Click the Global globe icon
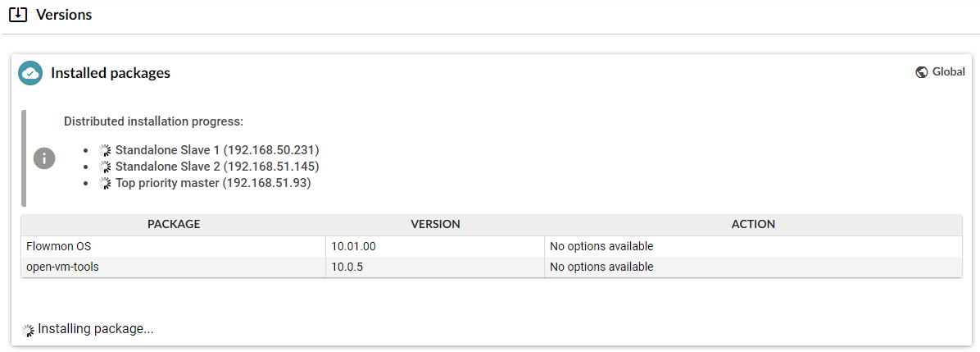The image size is (980, 352). pos(921,72)
